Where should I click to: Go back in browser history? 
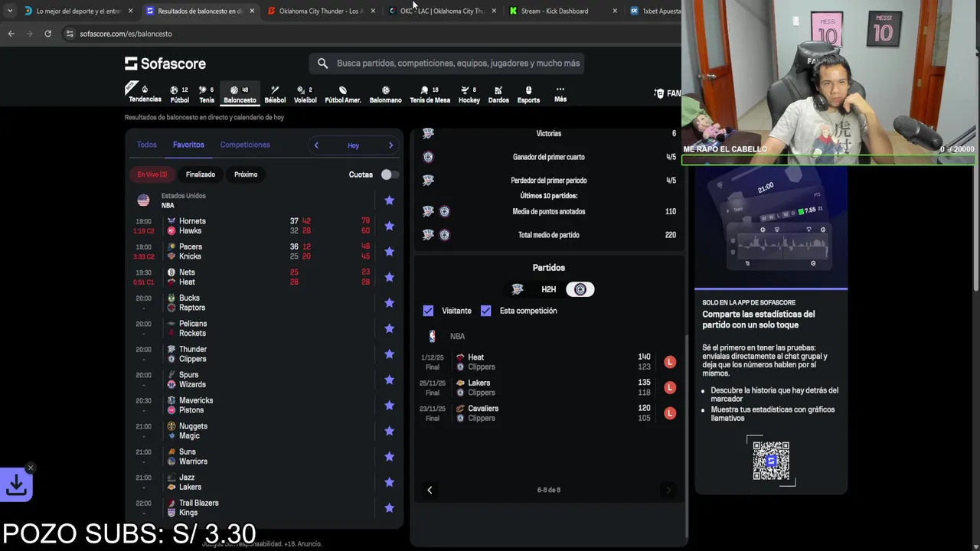coord(11,34)
